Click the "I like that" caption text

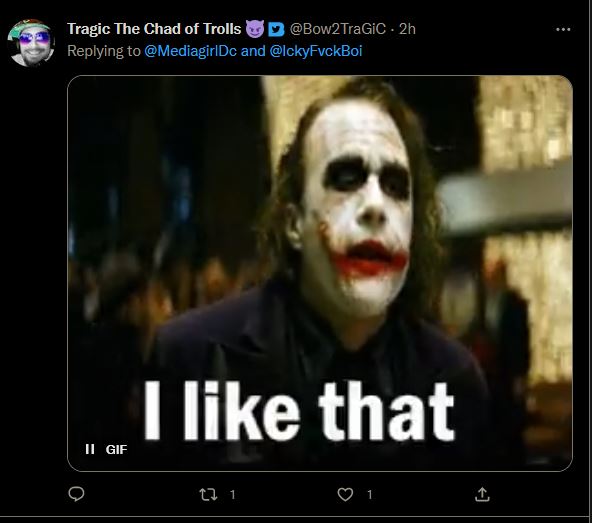coord(299,411)
